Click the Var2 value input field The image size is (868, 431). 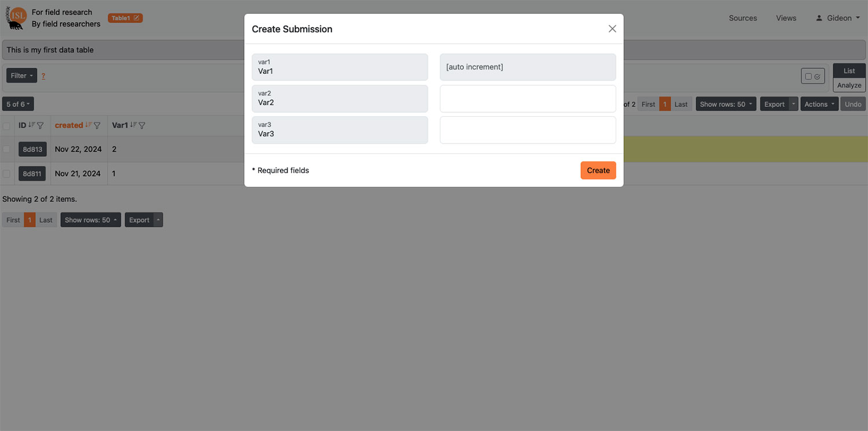pyautogui.click(x=528, y=99)
